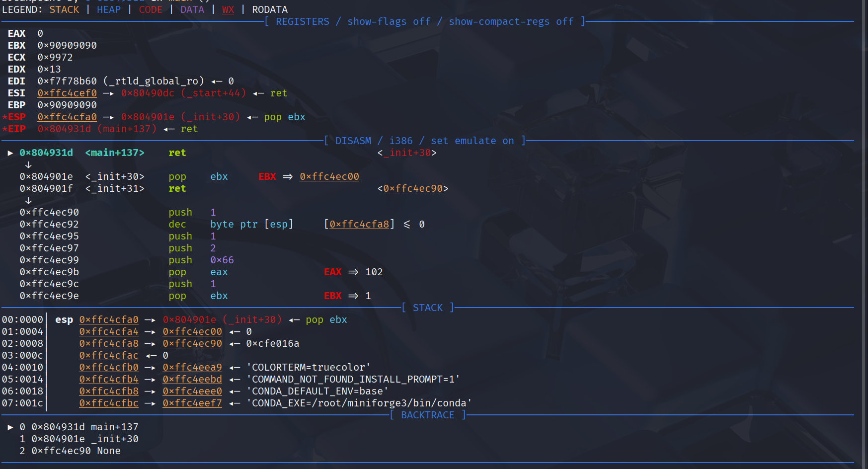The width and height of the screenshot is (868, 469).
Task: Open the ESP register address 0xffc4cfa0
Action: 67,117
